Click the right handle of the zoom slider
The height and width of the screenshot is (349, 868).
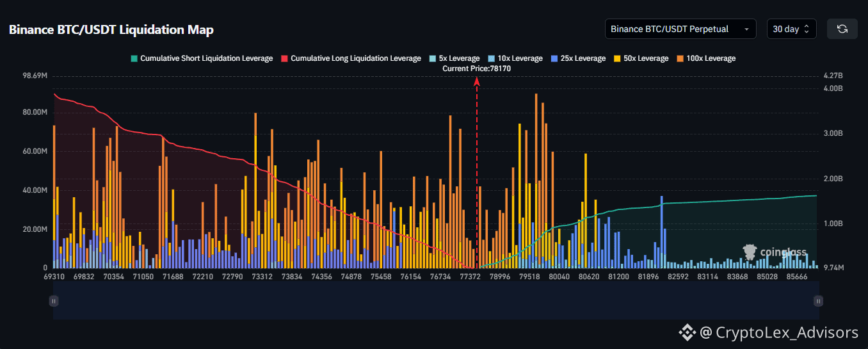(818, 300)
